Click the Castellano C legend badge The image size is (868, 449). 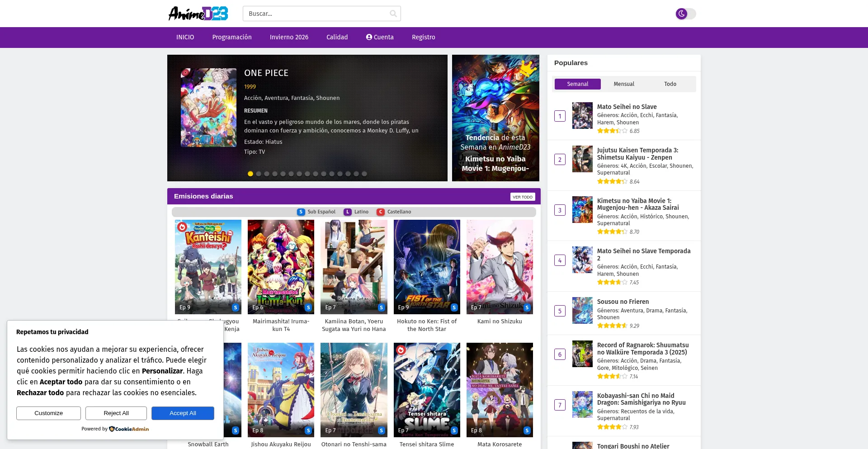pos(381,212)
